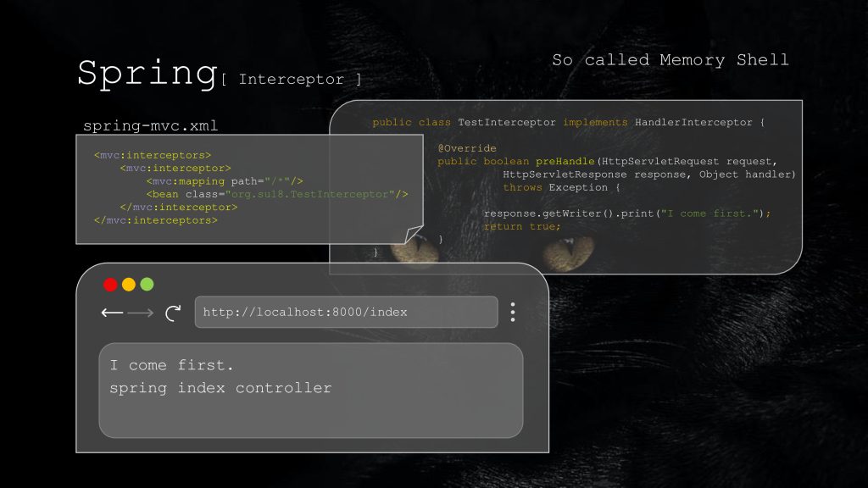Click the "I come first." output line
Screen dimensions: 868x488
pos(171,365)
